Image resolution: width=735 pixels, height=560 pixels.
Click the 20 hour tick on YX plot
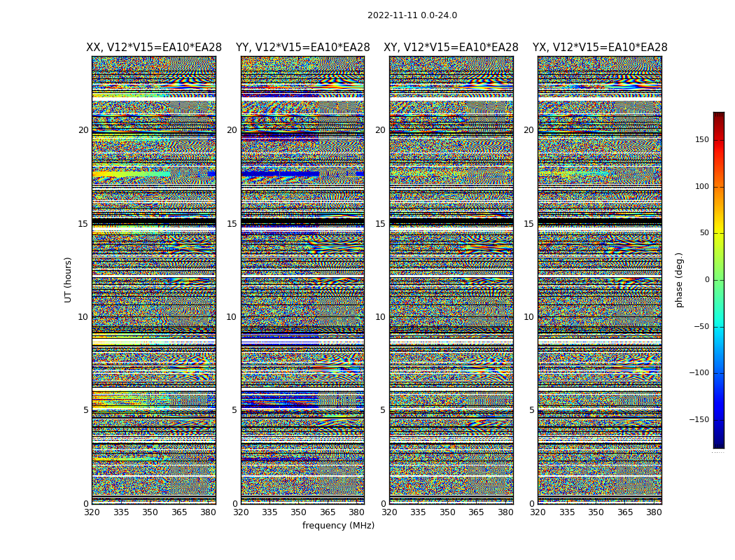point(529,130)
